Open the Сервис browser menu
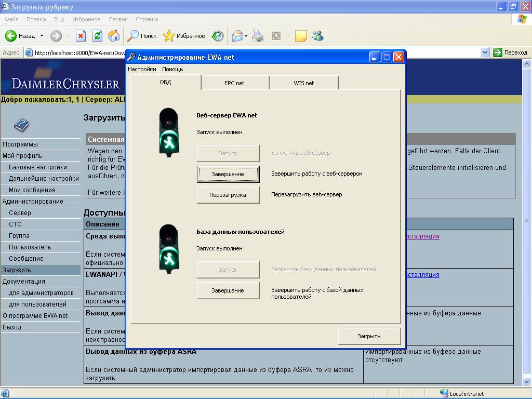532x399 pixels. pos(118,19)
